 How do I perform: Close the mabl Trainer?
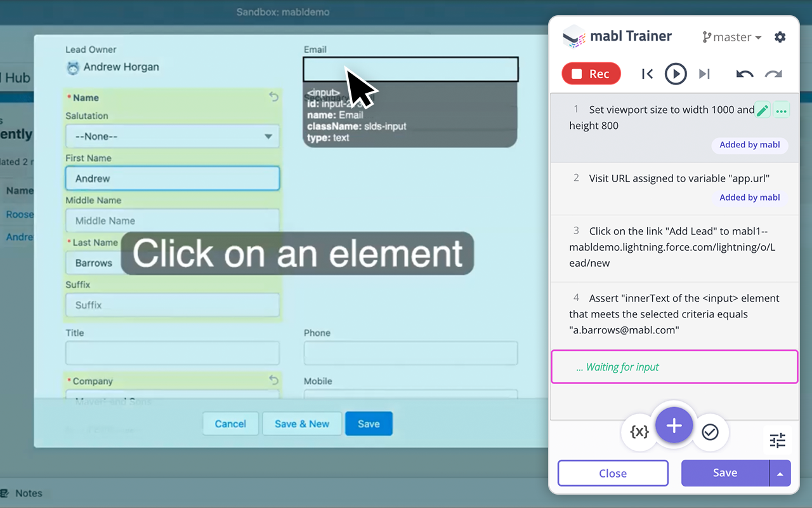613,473
